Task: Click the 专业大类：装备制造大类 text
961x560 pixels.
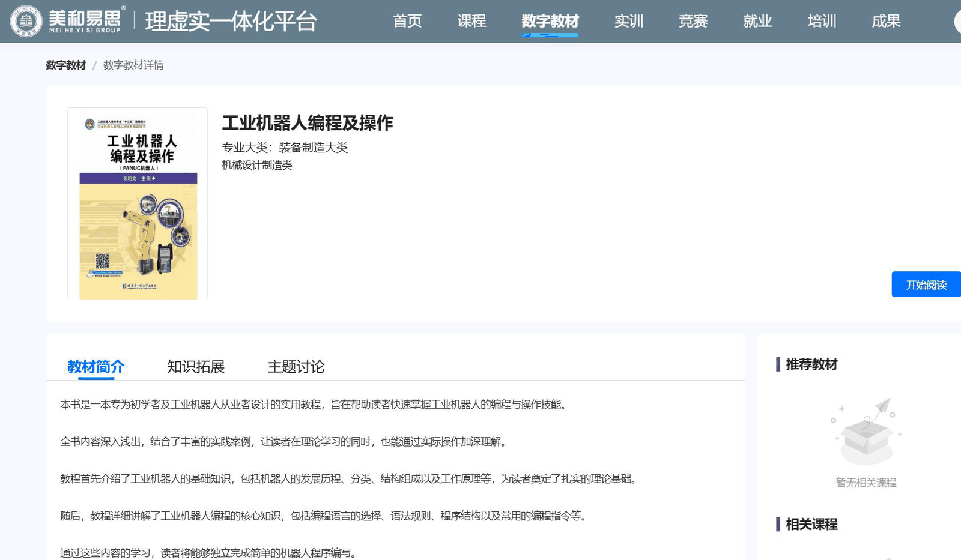Action: [x=285, y=148]
